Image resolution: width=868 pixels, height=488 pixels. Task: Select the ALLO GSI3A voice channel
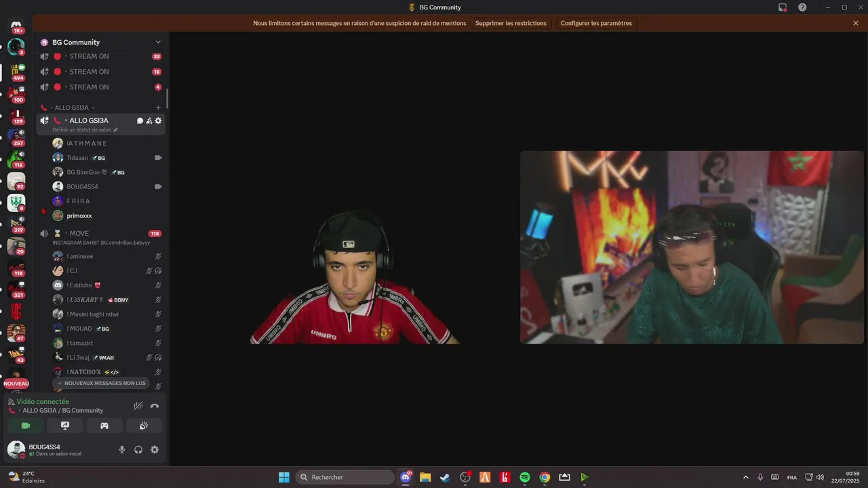[x=89, y=121]
